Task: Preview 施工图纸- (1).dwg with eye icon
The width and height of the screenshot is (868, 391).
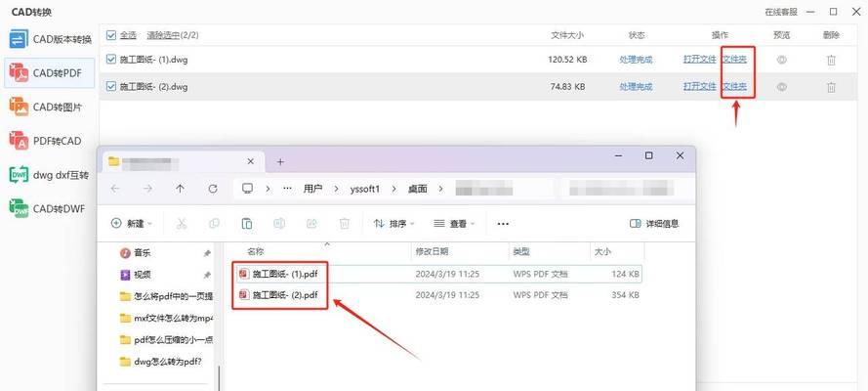Action: click(782, 60)
